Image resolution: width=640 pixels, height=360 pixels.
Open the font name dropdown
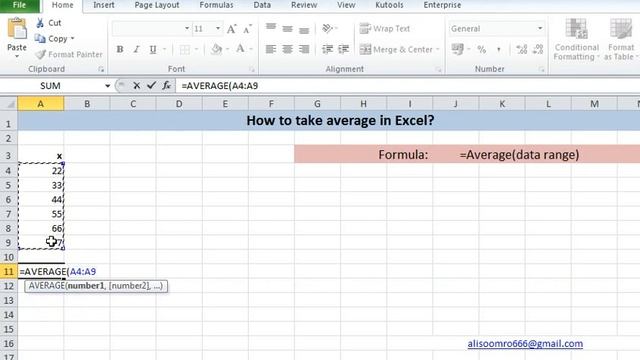(187, 29)
